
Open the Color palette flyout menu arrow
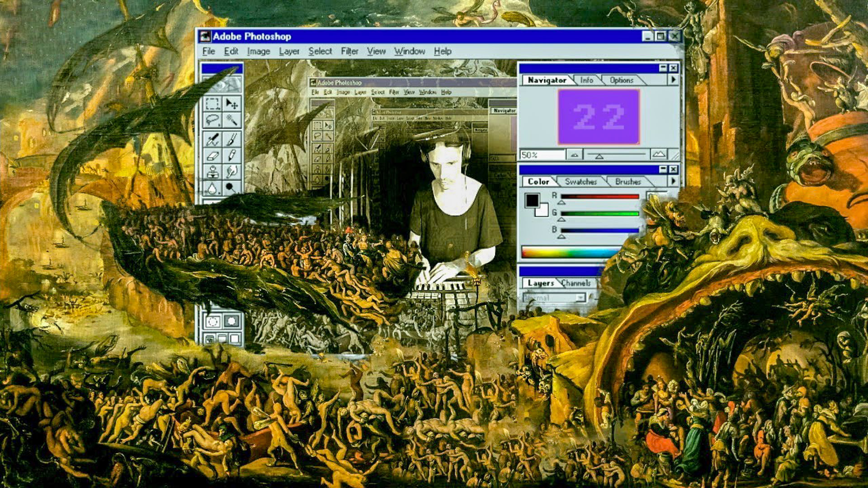coord(673,181)
